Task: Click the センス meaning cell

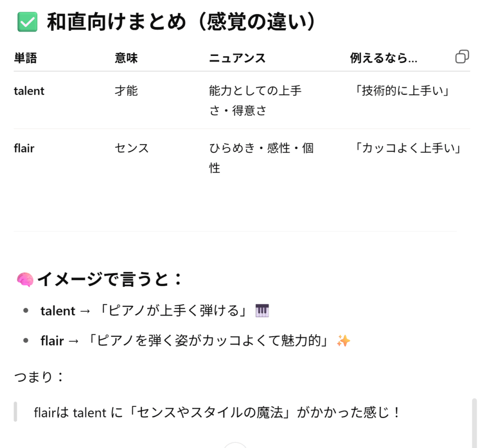Action: 132,148
